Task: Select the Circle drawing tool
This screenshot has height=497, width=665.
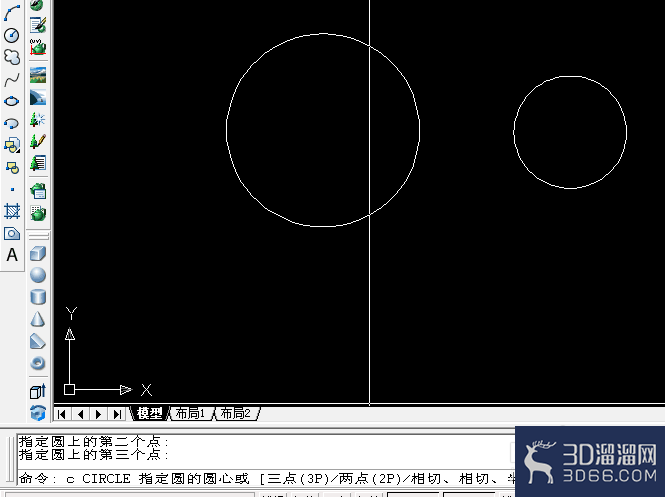Action: click(x=12, y=35)
